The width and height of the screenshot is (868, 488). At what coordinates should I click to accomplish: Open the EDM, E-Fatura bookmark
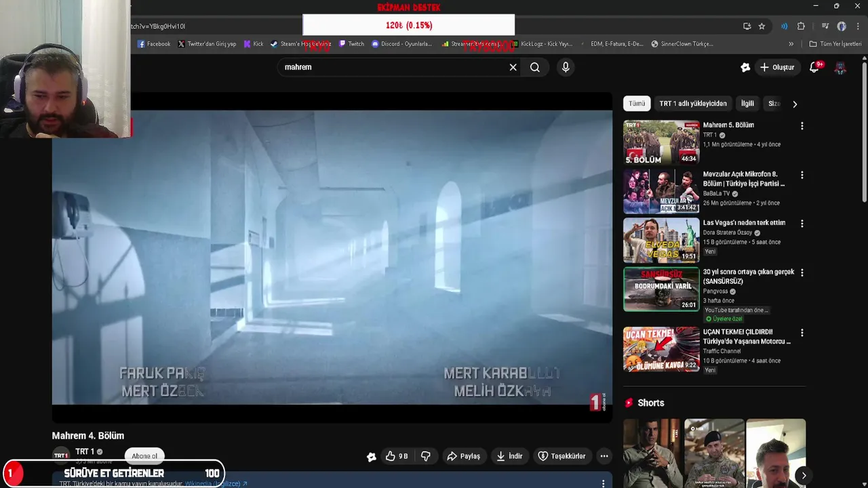pyautogui.click(x=617, y=43)
